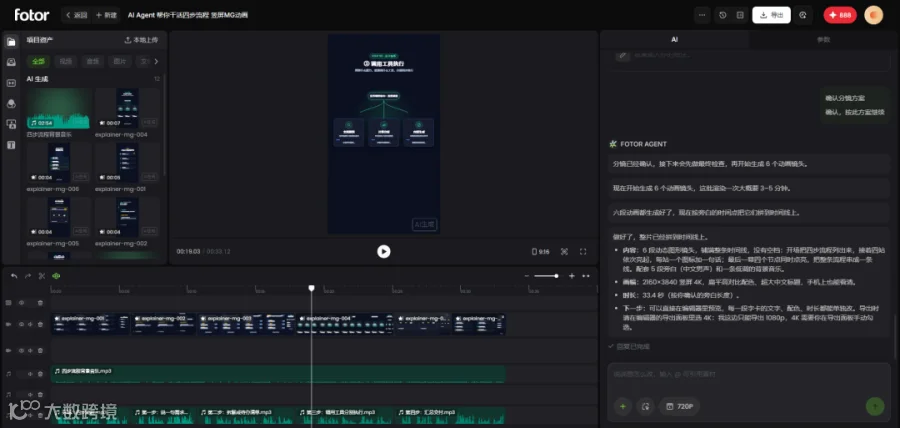Click the green plus attach icon in chat
Image resolution: width=900 pixels, height=428 pixels.
click(622, 407)
